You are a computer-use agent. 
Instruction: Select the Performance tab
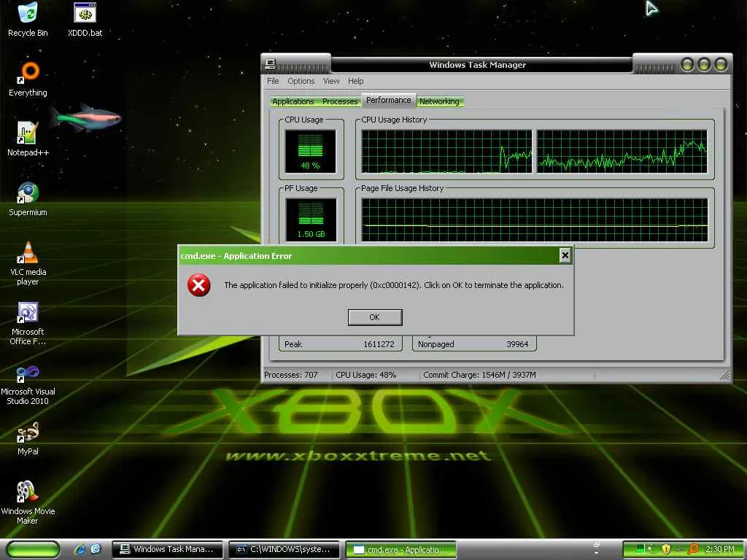coord(388,100)
